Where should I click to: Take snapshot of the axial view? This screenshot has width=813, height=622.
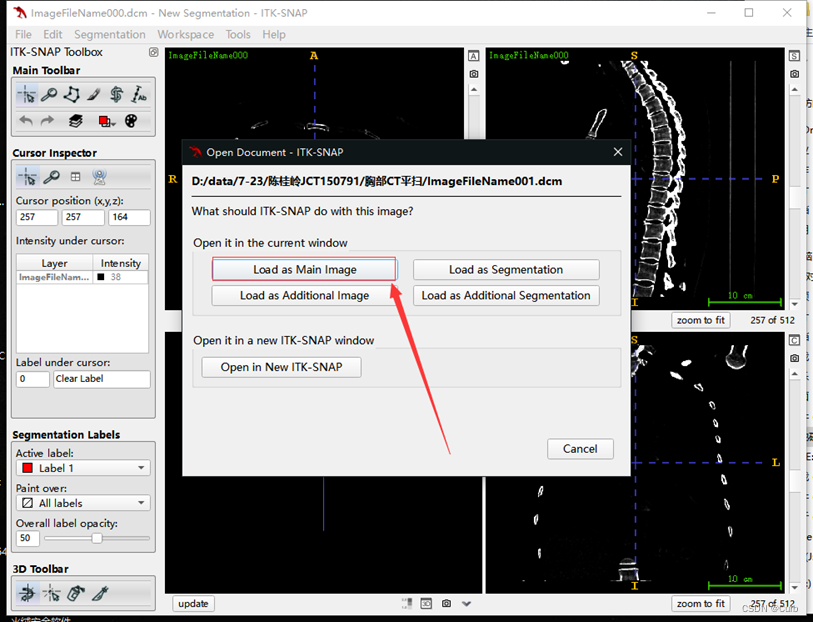pos(473,74)
